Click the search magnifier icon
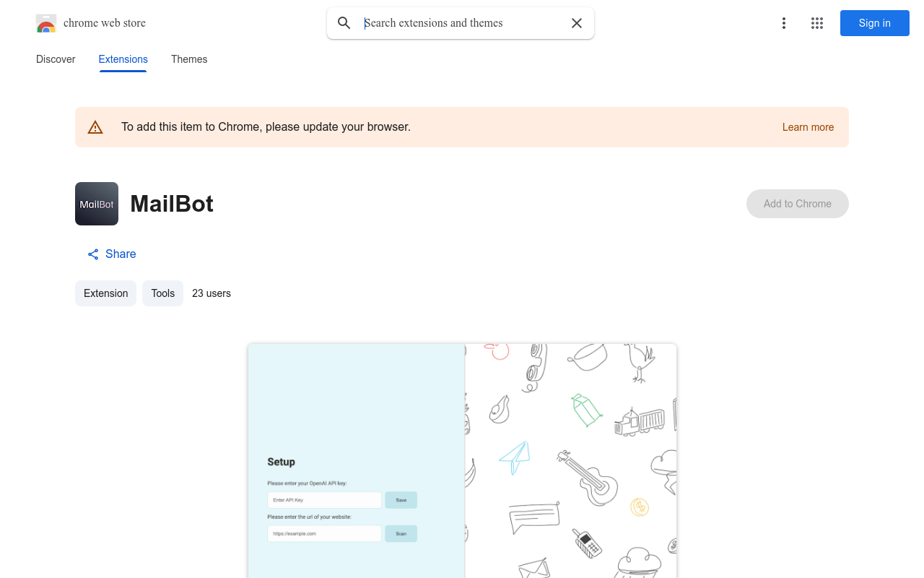Screen dimensions: 924x578 tap(344, 23)
